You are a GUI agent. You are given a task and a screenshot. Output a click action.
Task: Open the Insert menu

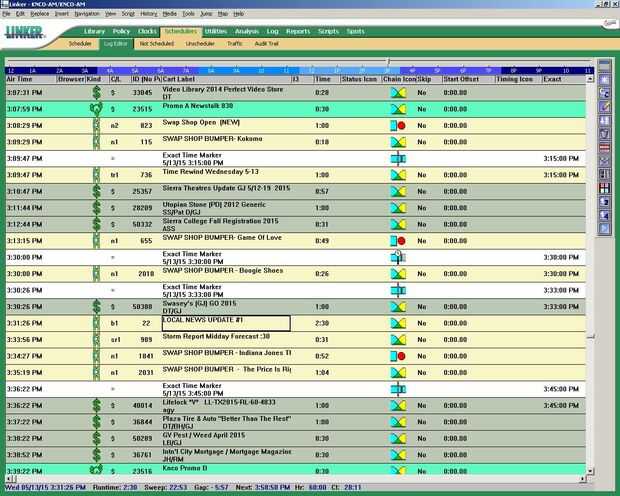click(61, 14)
